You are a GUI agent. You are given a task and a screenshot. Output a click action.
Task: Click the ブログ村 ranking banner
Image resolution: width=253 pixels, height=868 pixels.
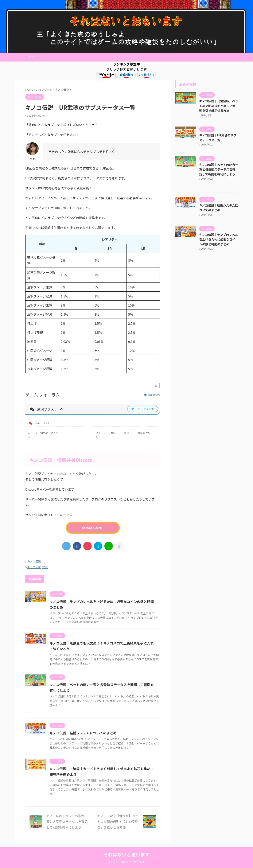pos(107,75)
